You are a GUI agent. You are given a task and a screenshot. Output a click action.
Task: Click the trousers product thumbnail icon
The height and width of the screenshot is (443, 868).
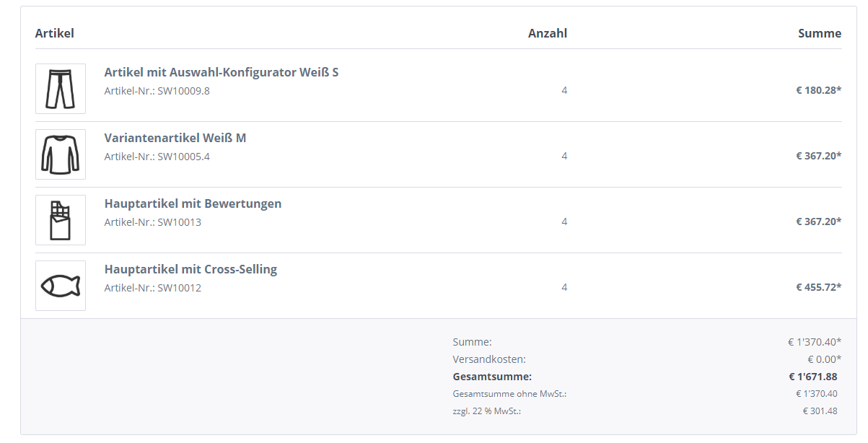pos(61,89)
